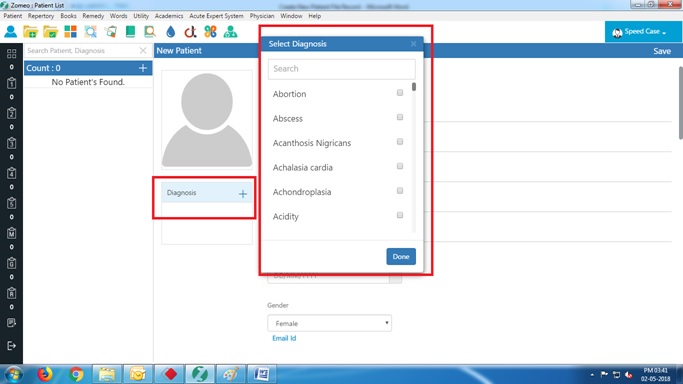The width and height of the screenshot is (683, 384).
Task: Open the green book icon
Action: click(130, 31)
